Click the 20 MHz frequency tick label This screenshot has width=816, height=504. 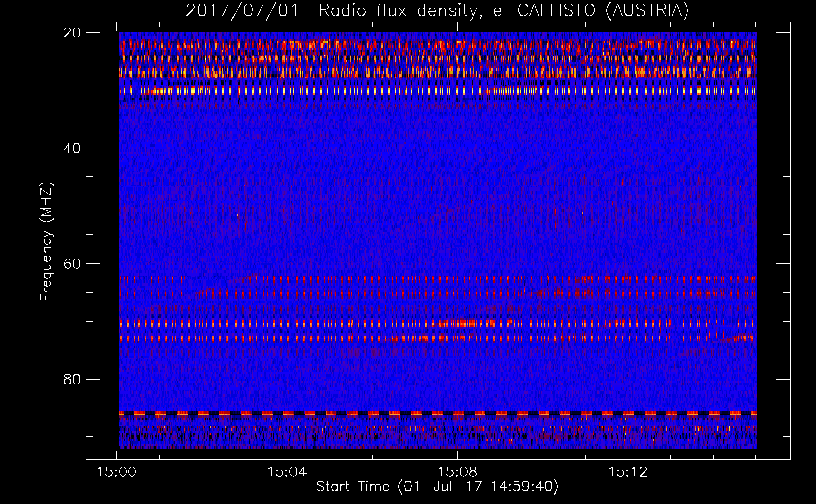tap(73, 32)
